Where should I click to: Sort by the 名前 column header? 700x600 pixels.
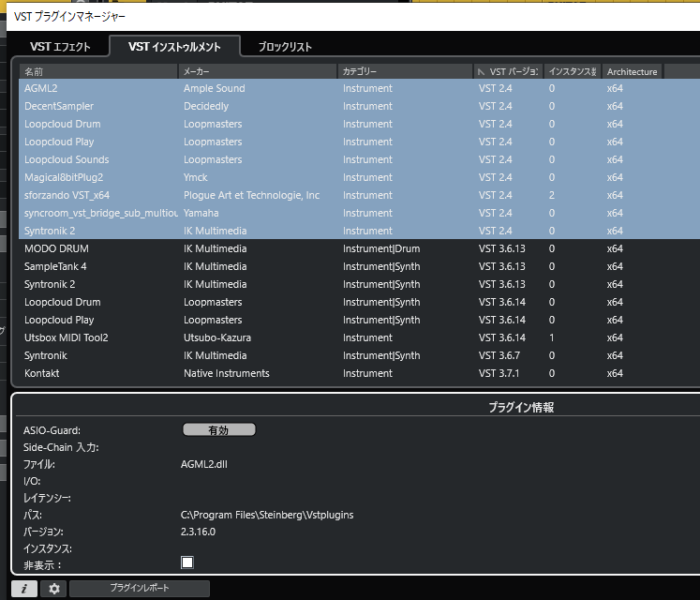click(x=94, y=71)
